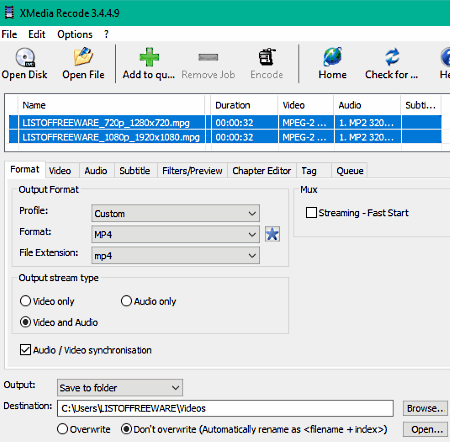Screen dimensions: 450x442
Task: Click the XMedia Recode title bar icon
Action: click(9, 13)
